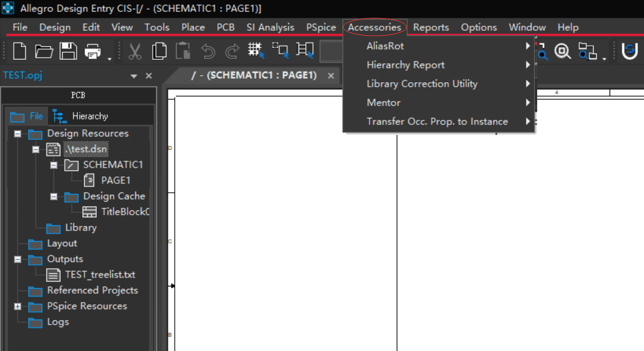Click the Undo arrow icon
The width and height of the screenshot is (644, 351).
click(208, 51)
